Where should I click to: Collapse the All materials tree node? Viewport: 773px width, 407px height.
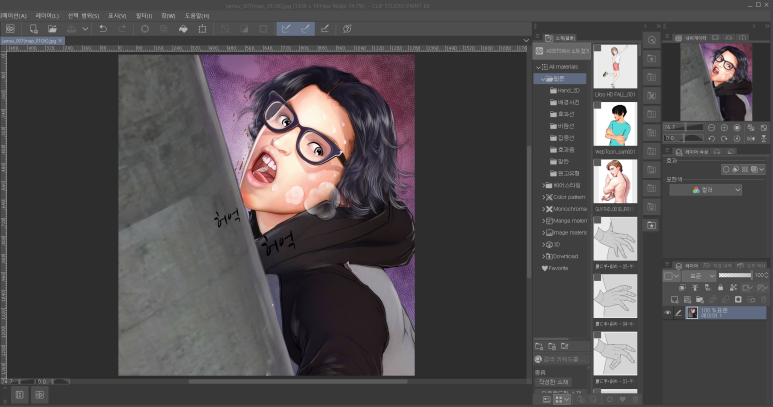click(x=538, y=67)
